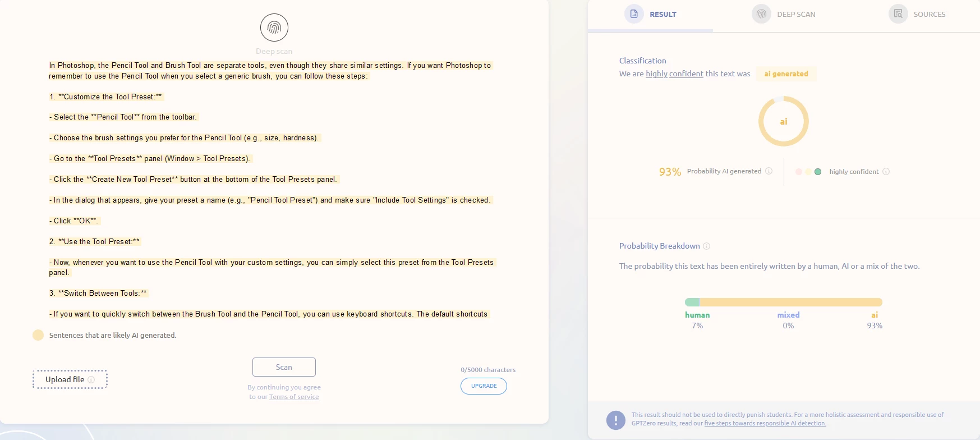Click the line '2. **Use the Tool Preset:**'
Viewport: 980px width, 440px height.
tap(94, 241)
